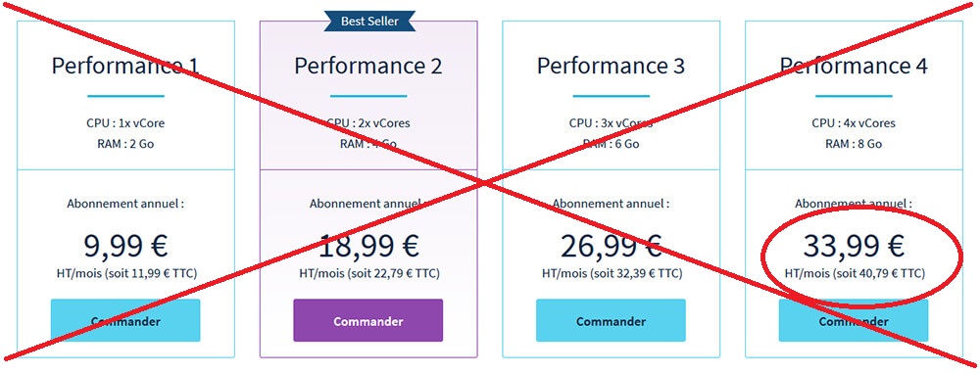Click Commander button under Performance 4
Screen dimensions: 980x374
coord(854,320)
